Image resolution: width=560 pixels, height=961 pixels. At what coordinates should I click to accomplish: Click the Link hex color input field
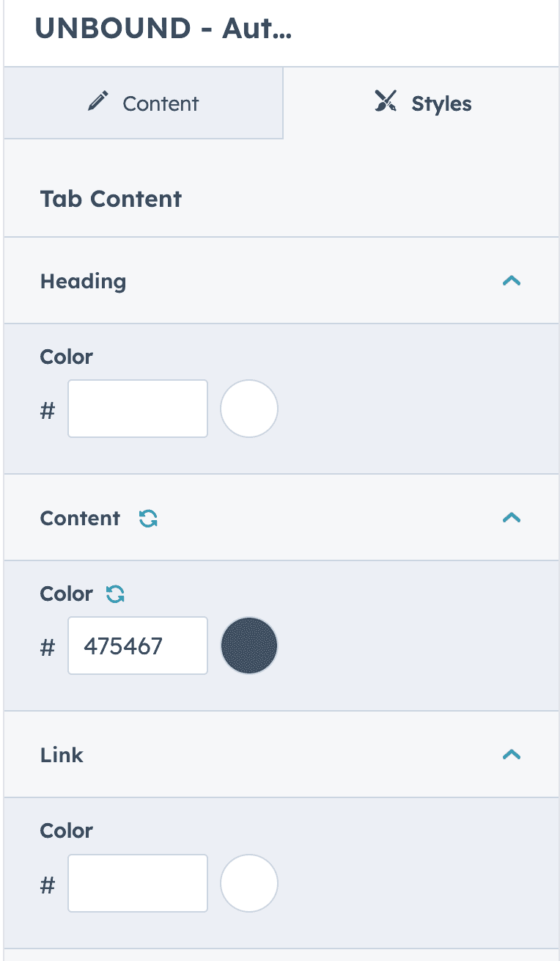137,883
